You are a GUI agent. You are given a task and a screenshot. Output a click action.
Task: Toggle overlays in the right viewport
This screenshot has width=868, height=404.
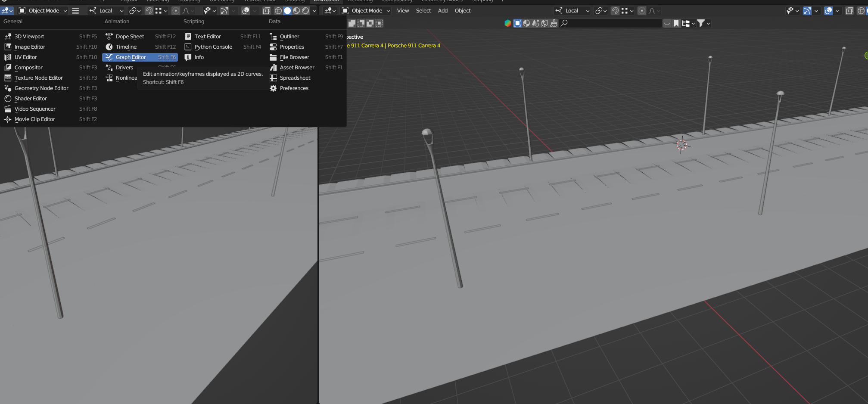(828, 11)
